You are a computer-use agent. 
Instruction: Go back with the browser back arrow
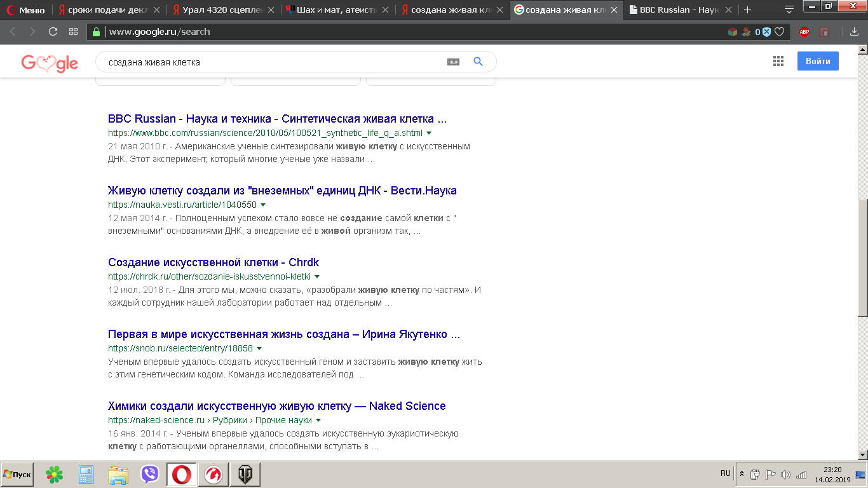tap(13, 32)
